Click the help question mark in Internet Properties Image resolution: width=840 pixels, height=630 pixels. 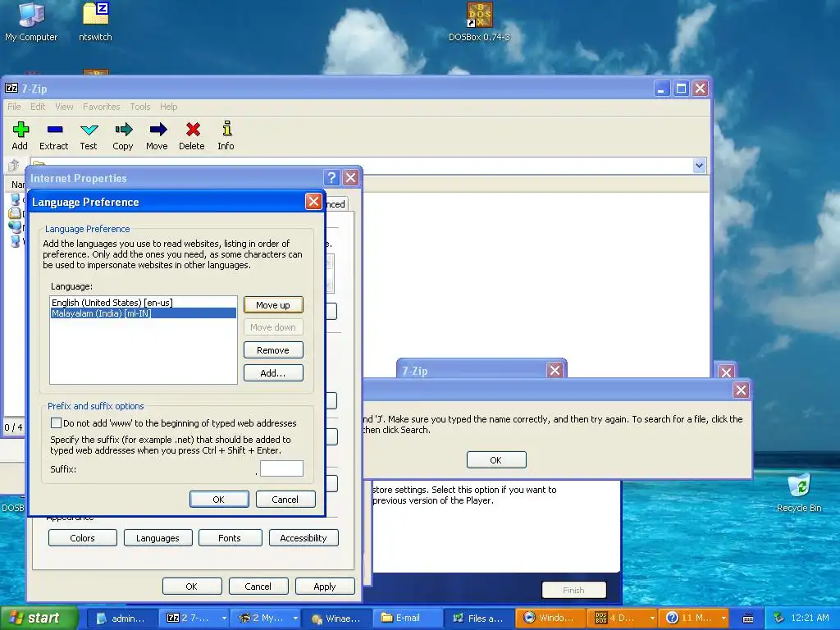[331, 177]
